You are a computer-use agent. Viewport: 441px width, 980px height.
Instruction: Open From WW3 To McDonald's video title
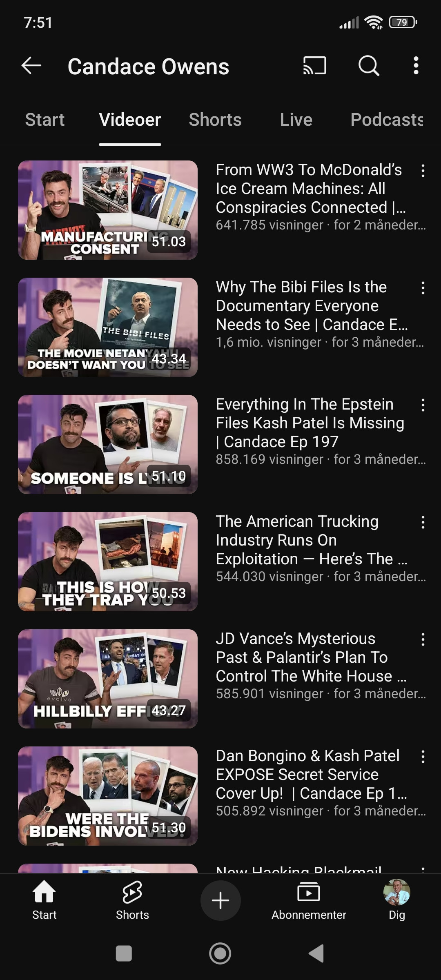(310, 189)
